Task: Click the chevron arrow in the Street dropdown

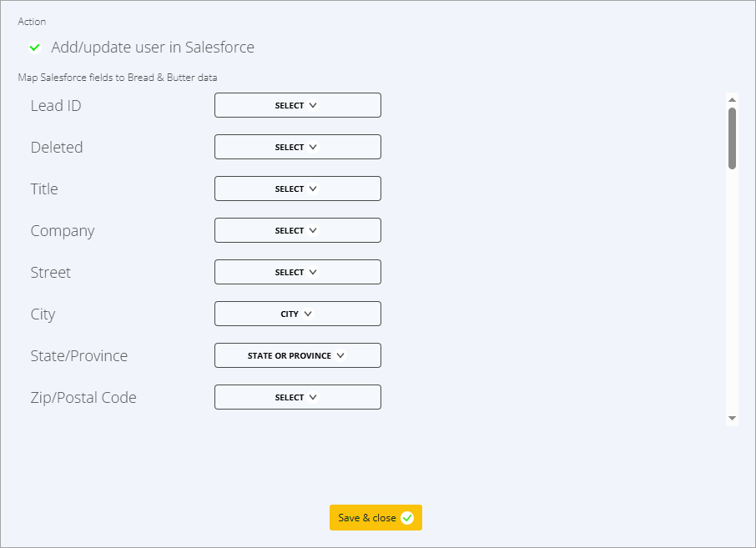Action: tap(313, 273)
